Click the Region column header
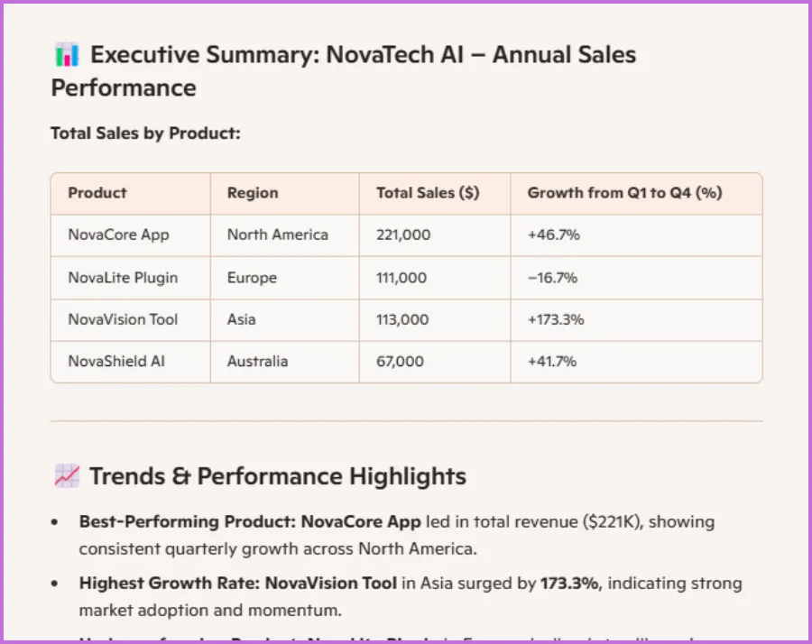This screenshot has height=644, width=812. point(253,193)
